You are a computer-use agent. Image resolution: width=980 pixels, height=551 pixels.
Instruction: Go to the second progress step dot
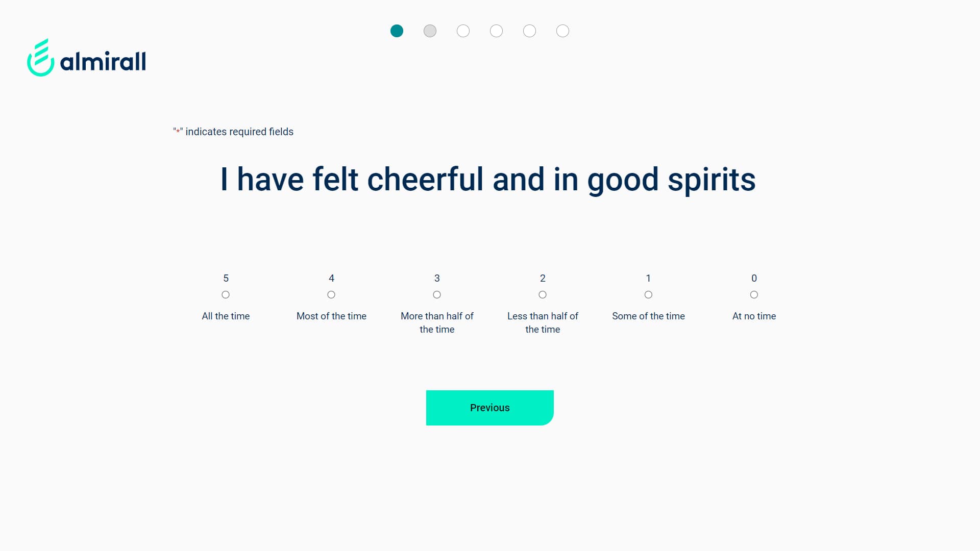click(430, 31)
